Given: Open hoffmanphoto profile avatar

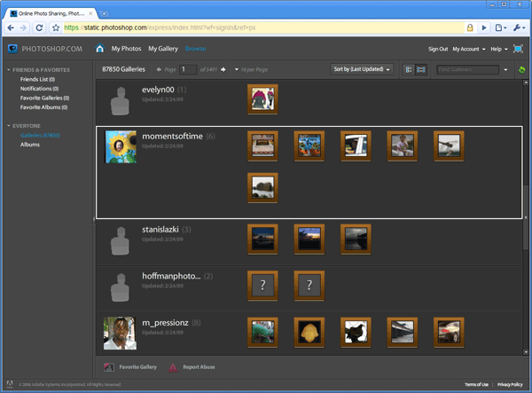Looking at the screenshot, I should coord(120,287).
